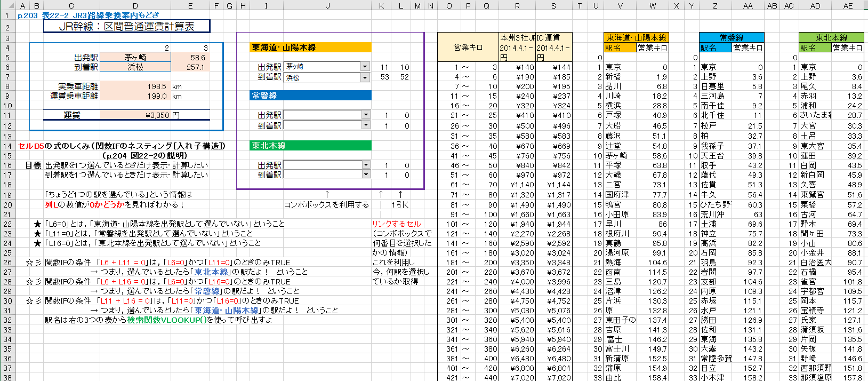Image resolution: width=868 pixels, height=381 pixels.
Task: Select the fare cell ¥140 in the first fare row
Action: [517, 67]
